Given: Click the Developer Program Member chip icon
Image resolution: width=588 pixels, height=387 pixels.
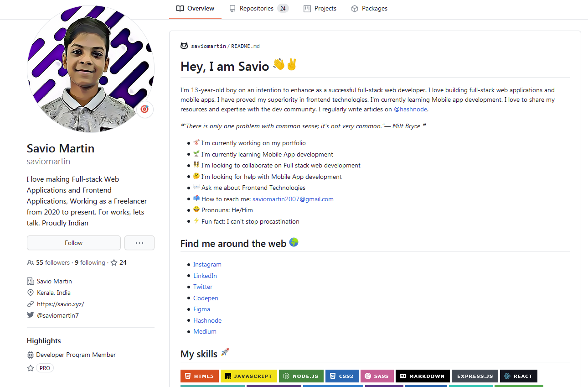Looking at the screenshot, I should tap(31, 355).
